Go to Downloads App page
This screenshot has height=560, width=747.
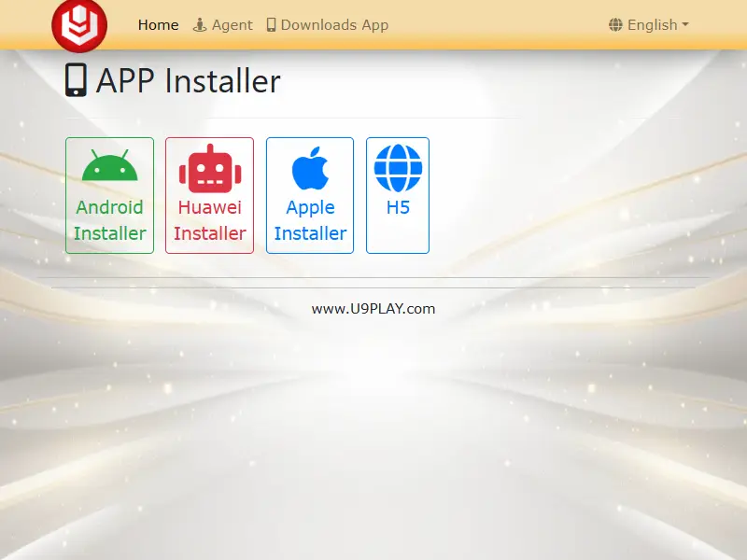pos(328,25)
